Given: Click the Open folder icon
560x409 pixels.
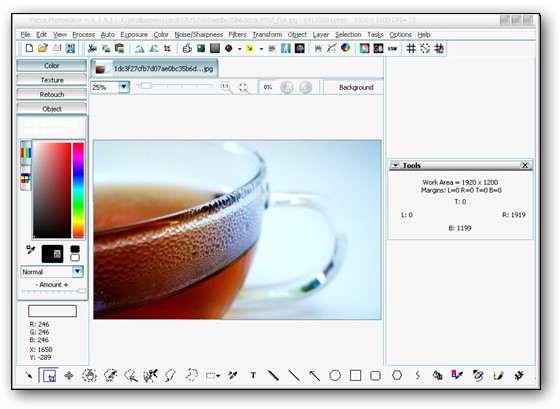Looking at the screenshot, I should (43, 48).
